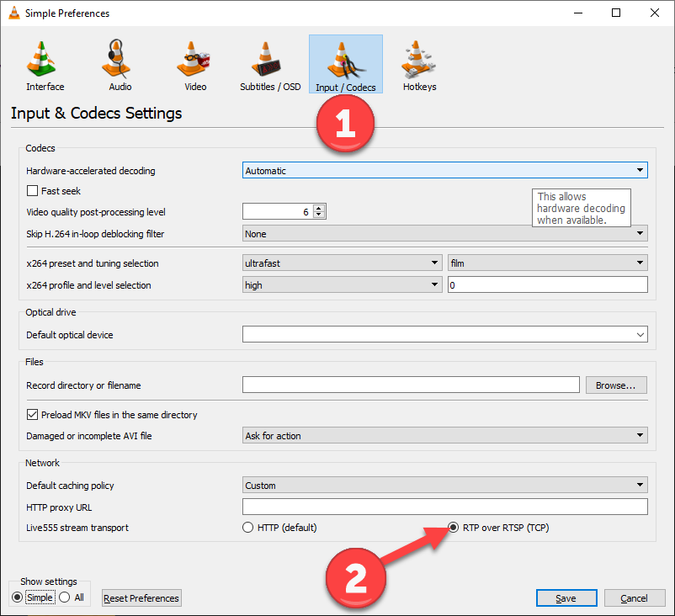Click the video quality stepper up arrow
This screenshot has width=675, height=616.
coord(317,208)
